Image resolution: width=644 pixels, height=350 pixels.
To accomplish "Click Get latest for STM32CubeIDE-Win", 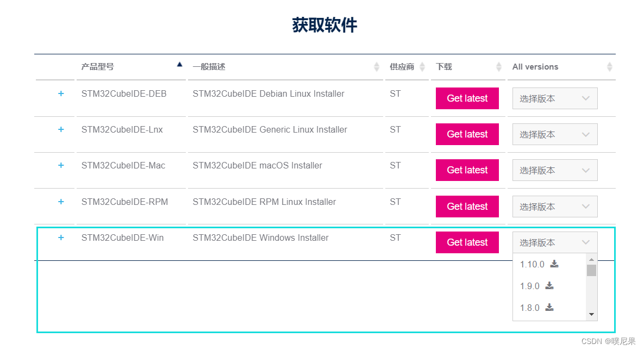I will pos(467,242).
